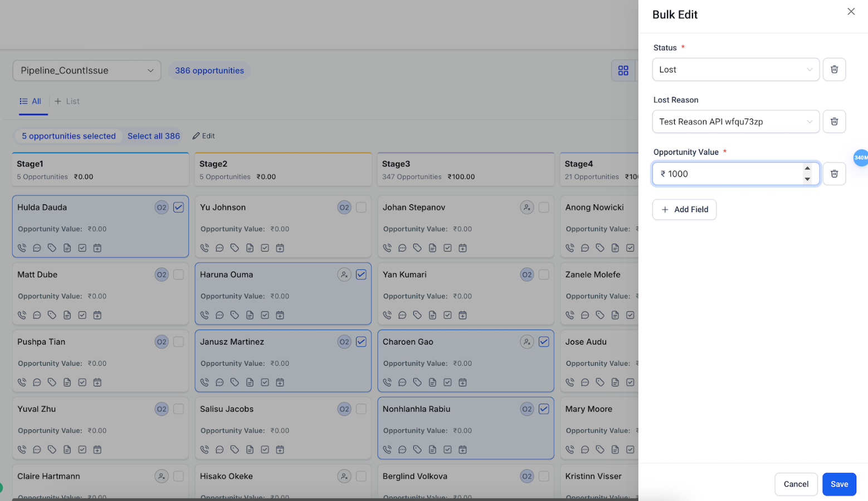
Task: Save the bulk edit changes
Action: click(839, 484)
